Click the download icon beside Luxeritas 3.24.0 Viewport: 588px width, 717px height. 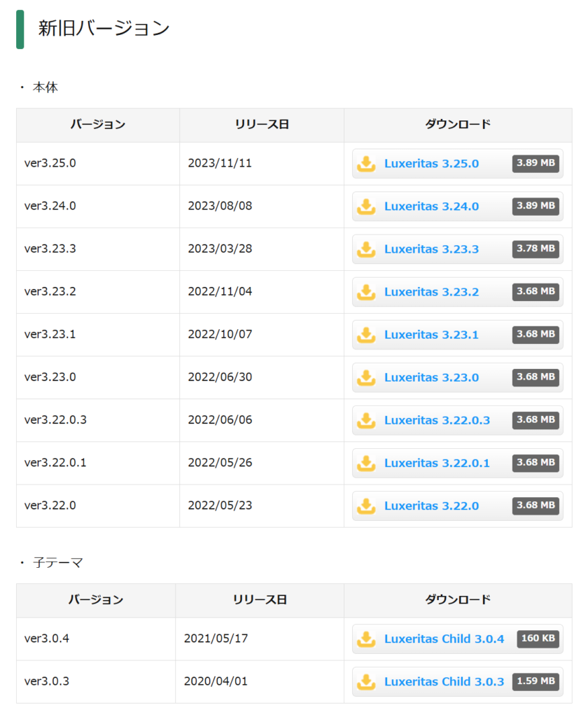pos(366,207)
